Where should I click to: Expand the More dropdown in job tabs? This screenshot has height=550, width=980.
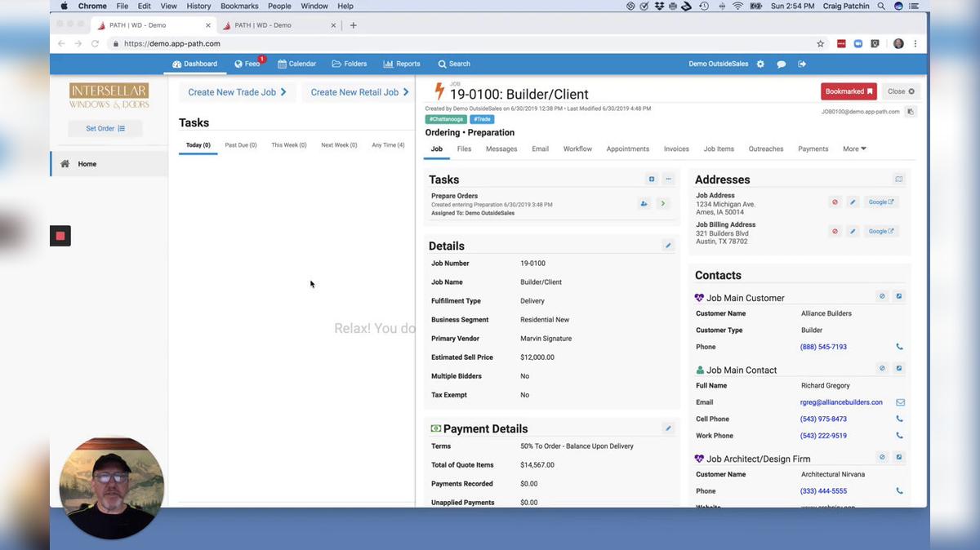click(x=854, y=149)
